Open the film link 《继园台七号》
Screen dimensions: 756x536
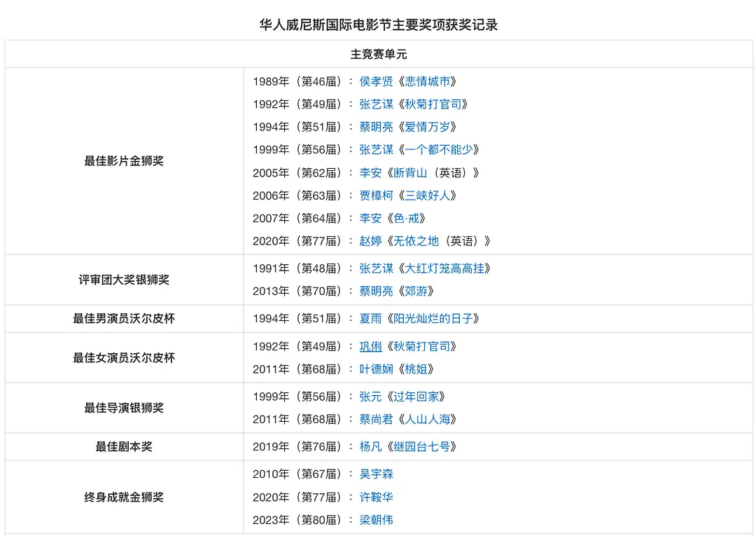pos(421,447)
